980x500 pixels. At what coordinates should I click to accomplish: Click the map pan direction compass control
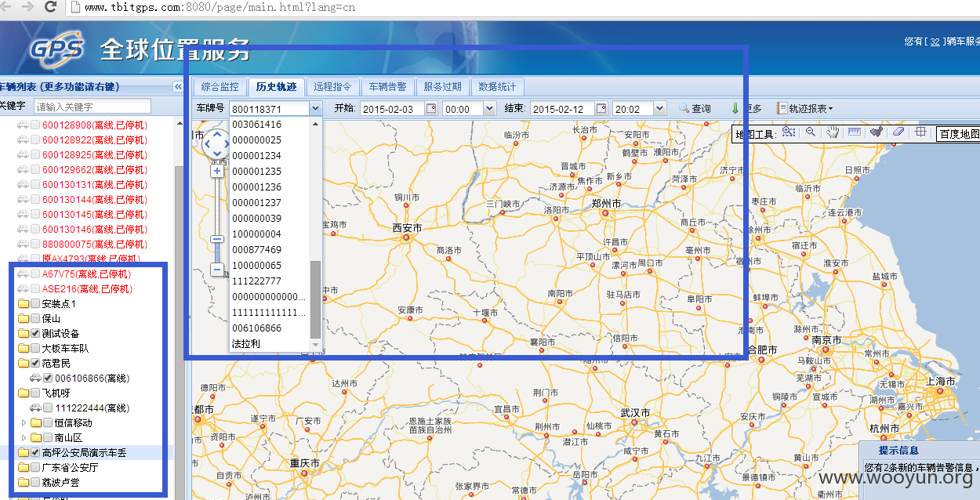coord(217,143)
